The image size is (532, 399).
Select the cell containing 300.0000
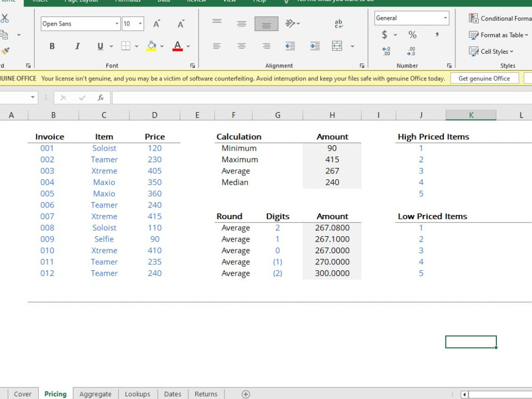coord(332,273)
